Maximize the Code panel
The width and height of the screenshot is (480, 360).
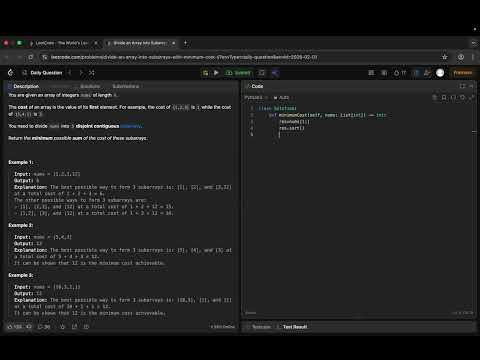[x=462, y=86]
